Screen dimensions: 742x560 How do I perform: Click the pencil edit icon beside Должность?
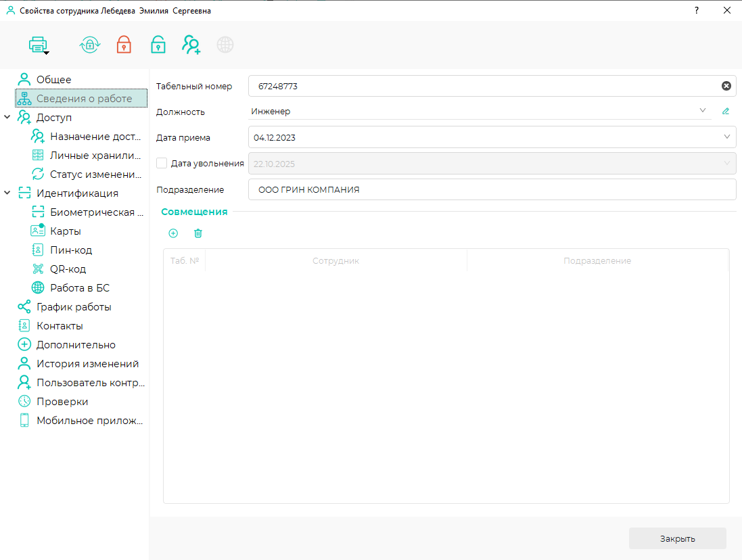click(726, 112)
